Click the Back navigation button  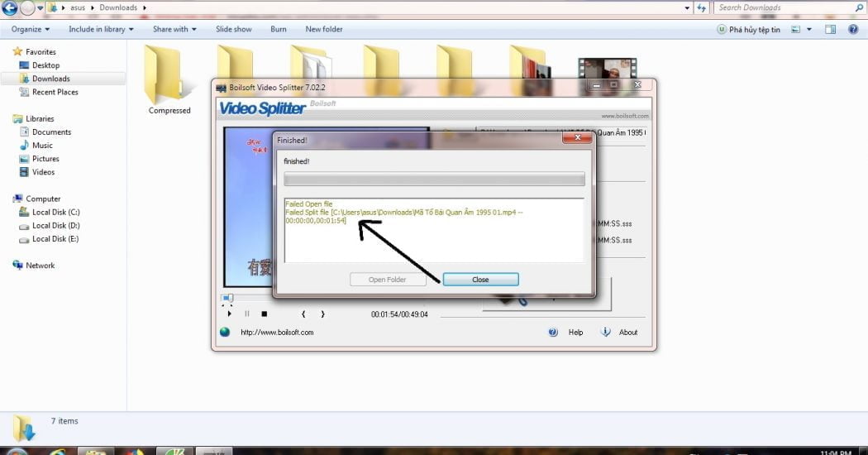pos(9,7)
